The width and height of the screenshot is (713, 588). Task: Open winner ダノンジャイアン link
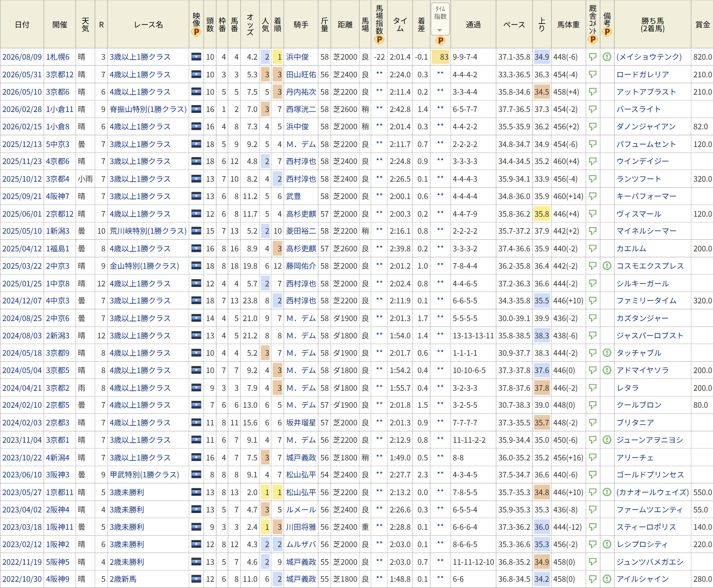[646, 127]
